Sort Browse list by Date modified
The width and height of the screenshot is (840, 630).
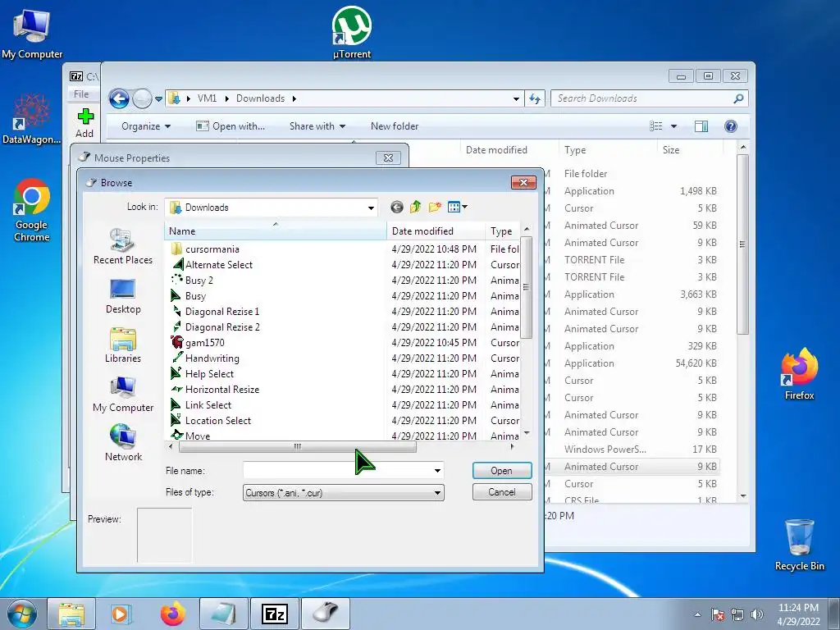coord(436,231)
